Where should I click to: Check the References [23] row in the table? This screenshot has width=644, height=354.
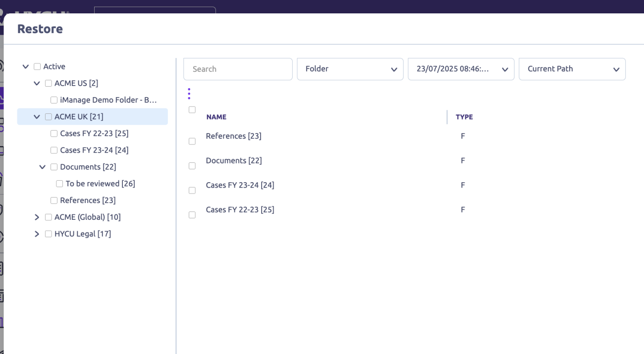pos(192,142)
